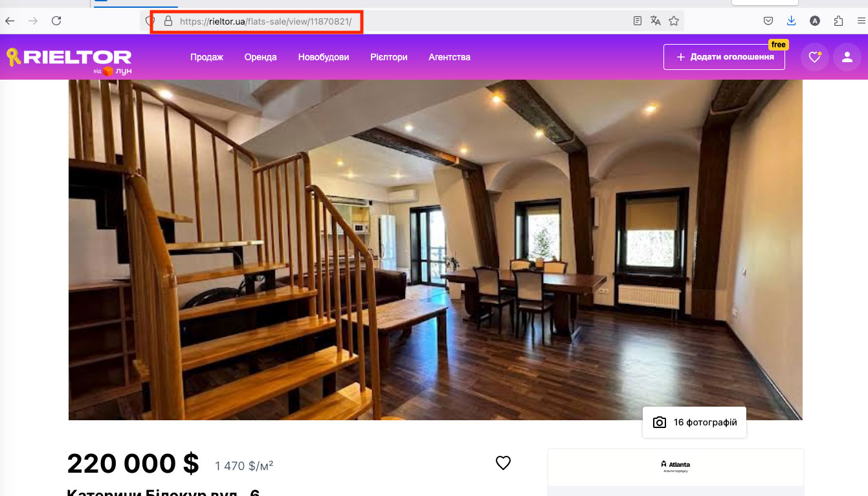This screenshot has width=868, height=496.
Task: Click the account avatar icon in toolbar
Action: coord(815,21)
